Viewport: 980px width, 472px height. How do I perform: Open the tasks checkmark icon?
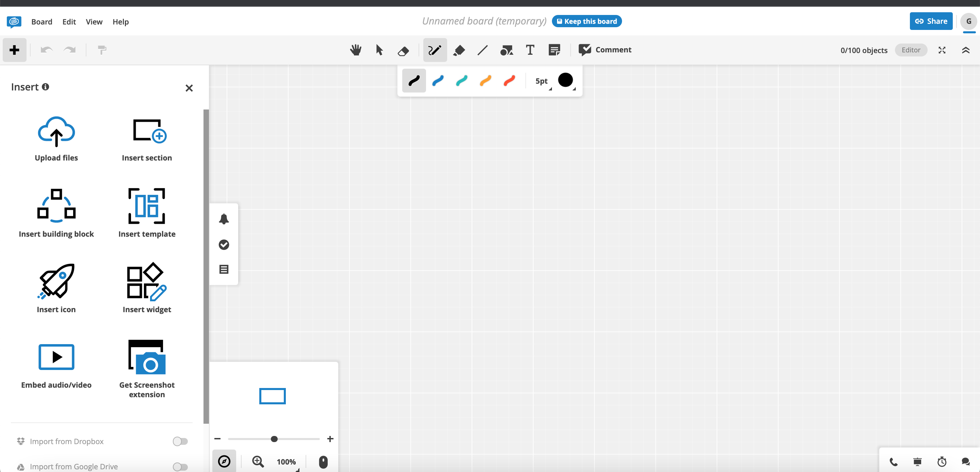click(x=224, y=245)
